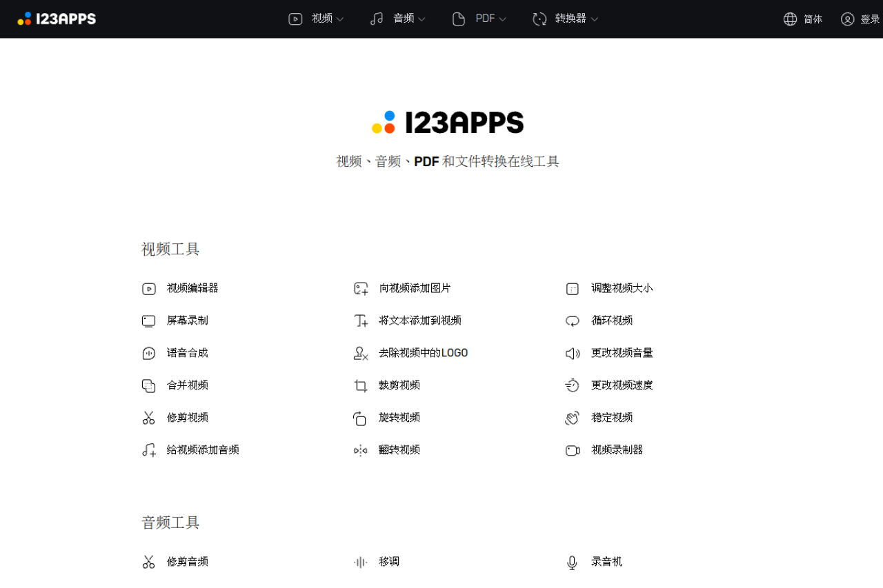Click the waveform icon beside 移调

click(x=361, y=562)
